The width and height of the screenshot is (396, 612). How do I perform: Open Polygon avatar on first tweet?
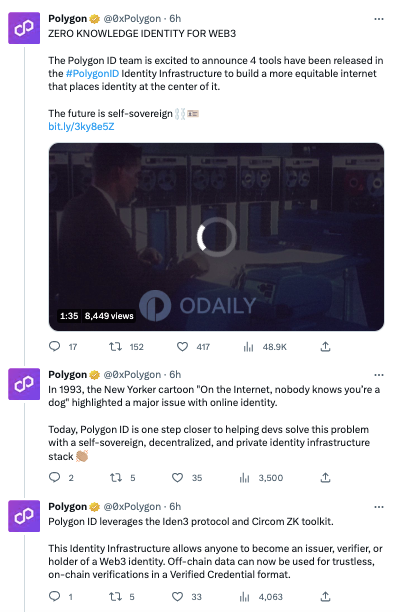[x=24, y=28]
